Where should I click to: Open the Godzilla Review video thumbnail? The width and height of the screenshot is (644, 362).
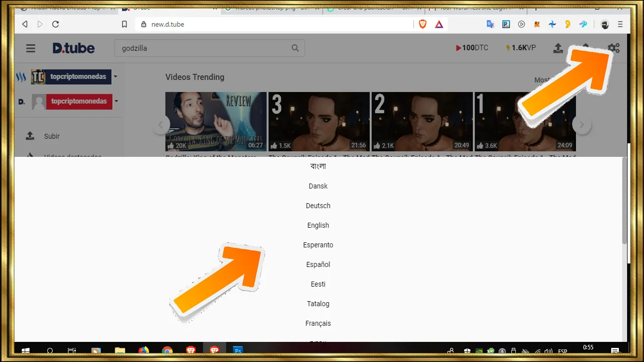(x=216, y=122)
